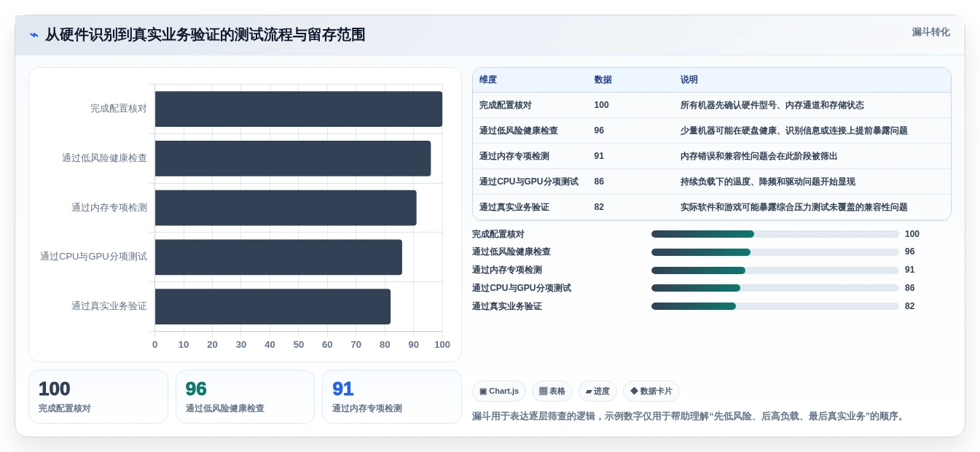The height and width of the screenshot is (452, 980).
Task: Open the 96 通过低风险健康检查 data card
Action: pyautogui.click(x=245, y=397)
